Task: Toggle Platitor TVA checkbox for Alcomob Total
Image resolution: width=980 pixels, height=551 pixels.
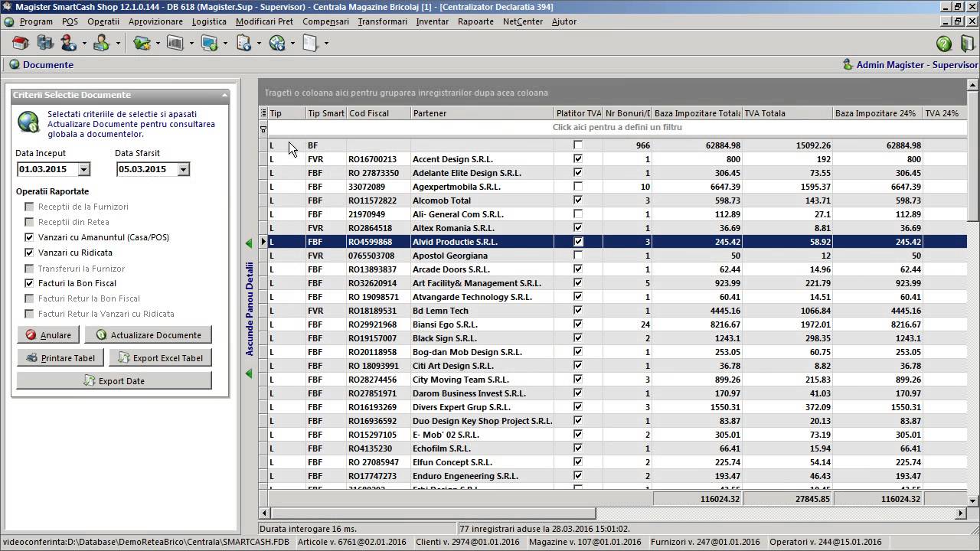Action: (578, 201)
